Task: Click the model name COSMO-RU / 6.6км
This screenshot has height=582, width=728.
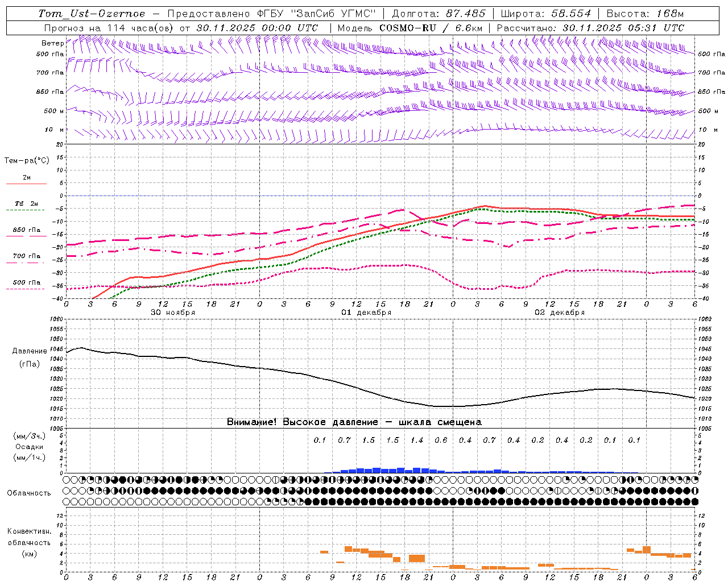Action: point(431,28)
